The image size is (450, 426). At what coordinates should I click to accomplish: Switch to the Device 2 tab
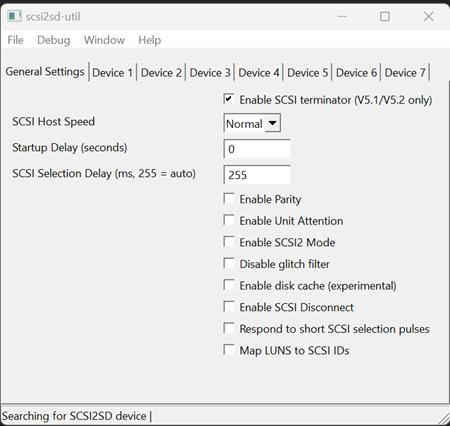(x=161, y=73)
